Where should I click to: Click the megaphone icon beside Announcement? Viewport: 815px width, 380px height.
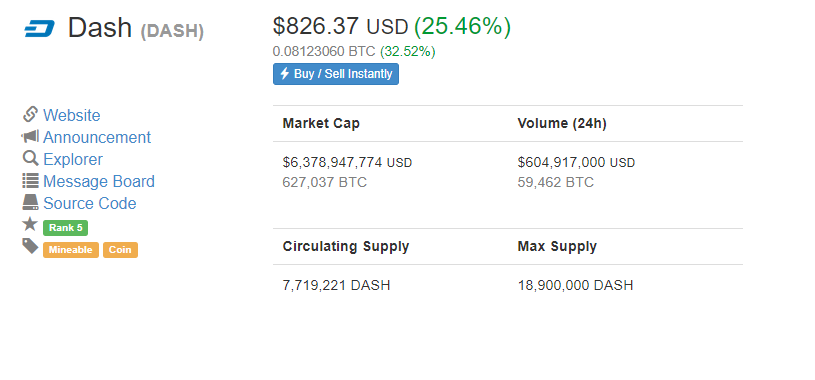pyautogui.click(x=30, y=137)
